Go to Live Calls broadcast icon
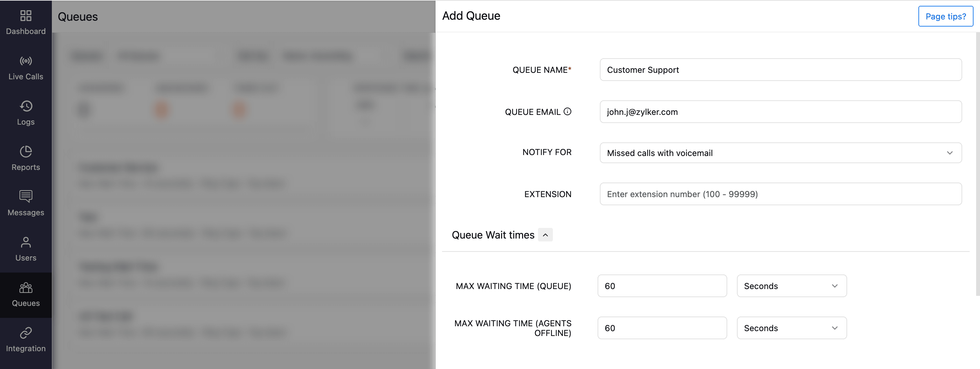 [26, 61]
